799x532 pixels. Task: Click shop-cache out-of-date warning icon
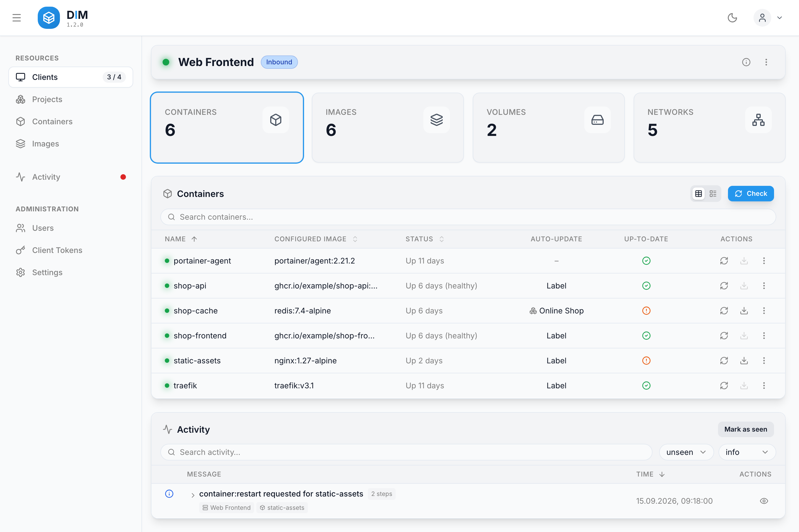point(646,310)
